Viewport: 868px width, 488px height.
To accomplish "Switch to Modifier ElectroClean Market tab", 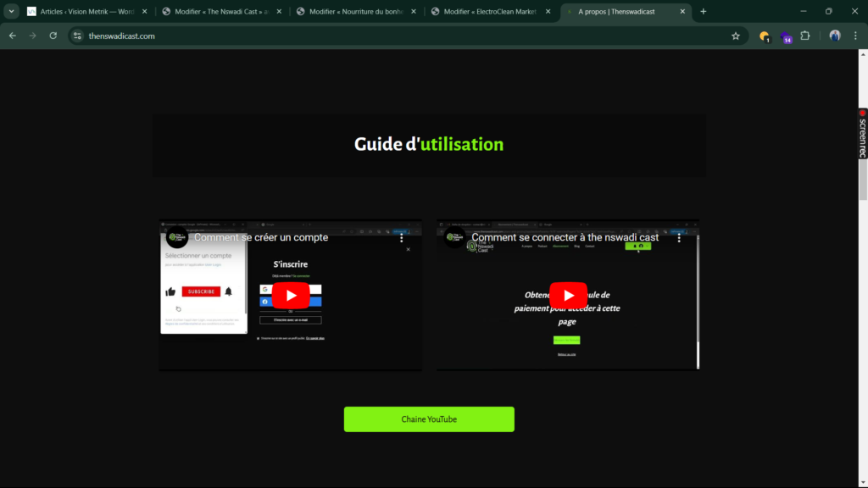I will (x=490, y=11).
